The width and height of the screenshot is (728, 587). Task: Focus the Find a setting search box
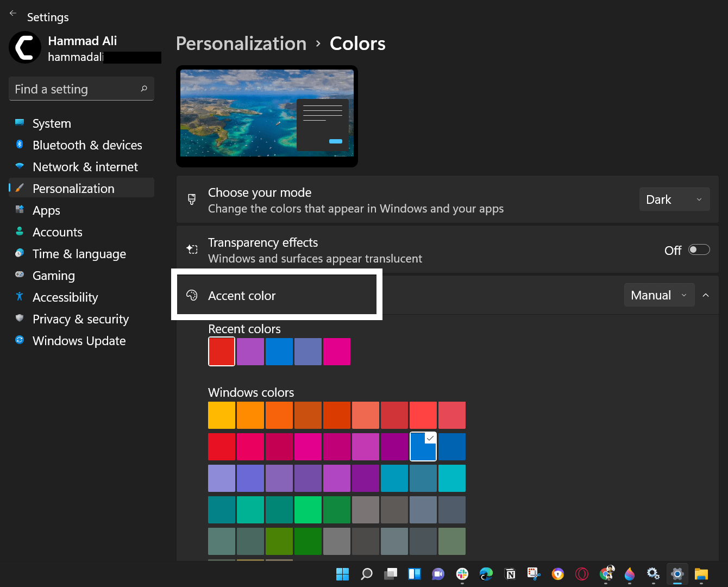pyautogui.click(x=73, y=89)
